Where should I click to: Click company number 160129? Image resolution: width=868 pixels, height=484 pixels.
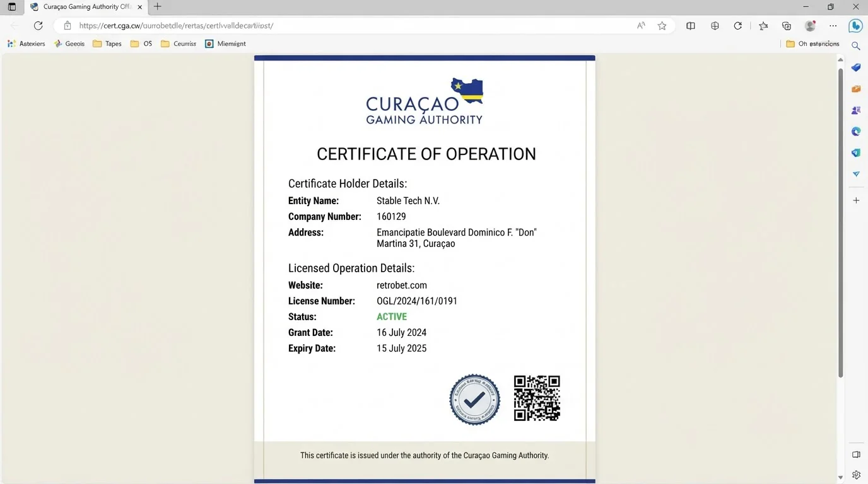(391, 217)
